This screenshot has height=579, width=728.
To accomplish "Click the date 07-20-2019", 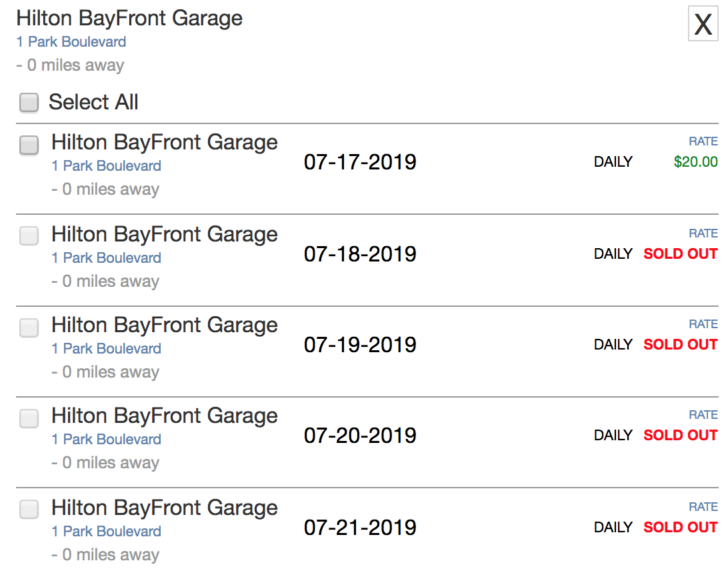I will click(x=360, y=436).
